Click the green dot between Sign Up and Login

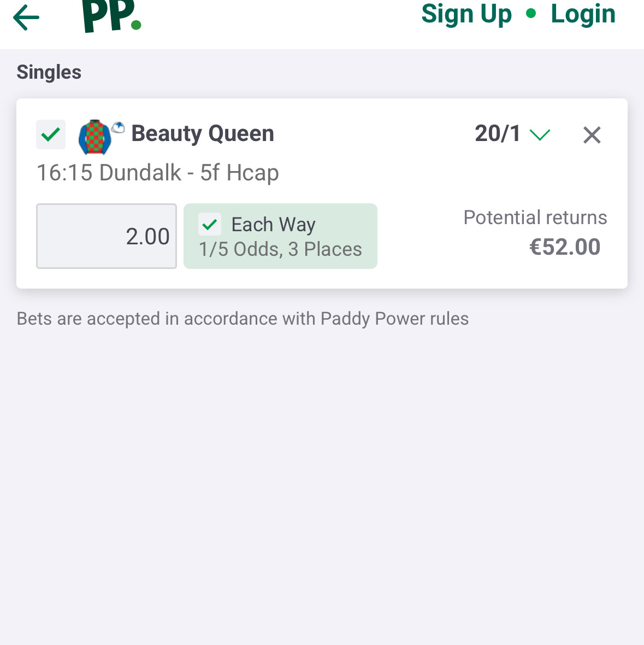click(x=531, y=14)
